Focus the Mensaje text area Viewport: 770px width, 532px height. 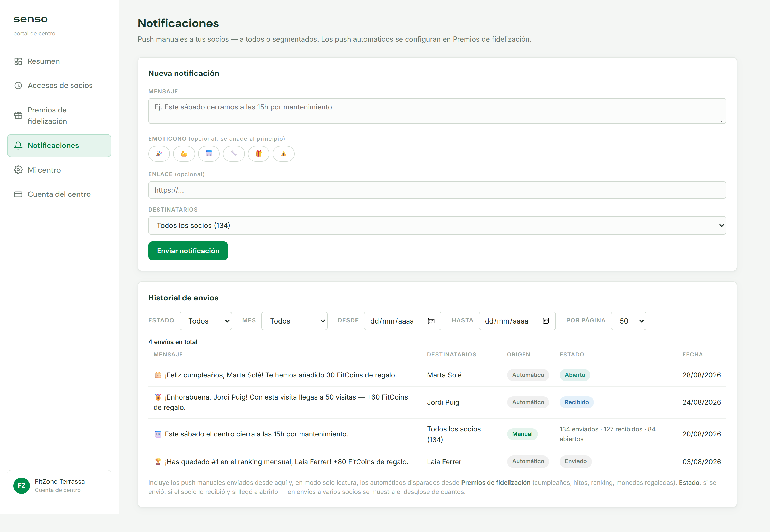[x=437, y=111]
